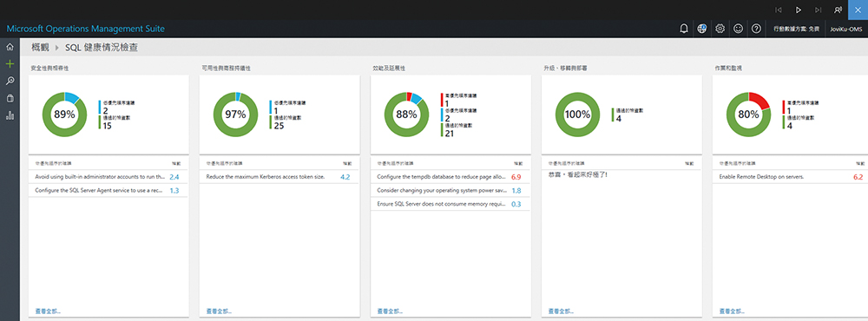Click the 100% donut chart

click(577, 115)
